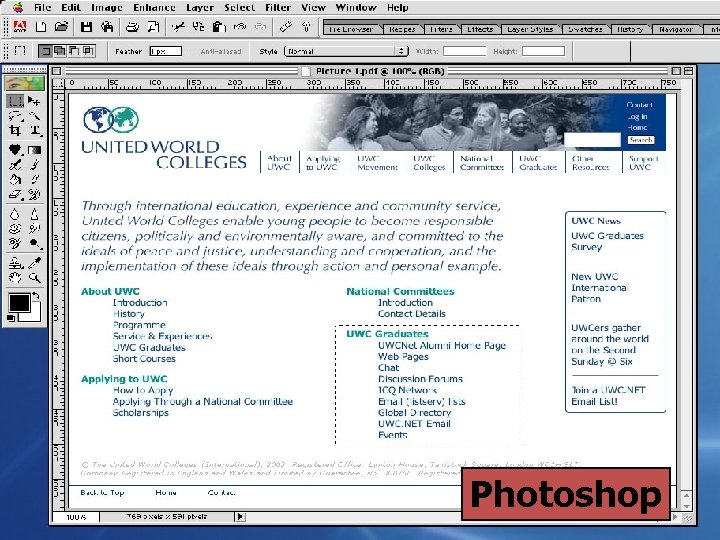Click the Step Backward icon
Screen dimensions: 720x540
[240, 27]
